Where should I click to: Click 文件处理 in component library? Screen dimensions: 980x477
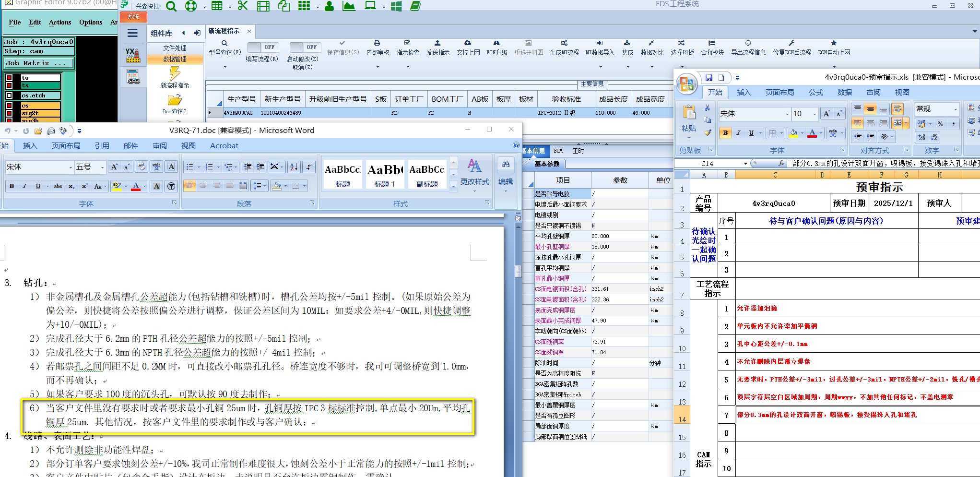[x=175, y=48]
